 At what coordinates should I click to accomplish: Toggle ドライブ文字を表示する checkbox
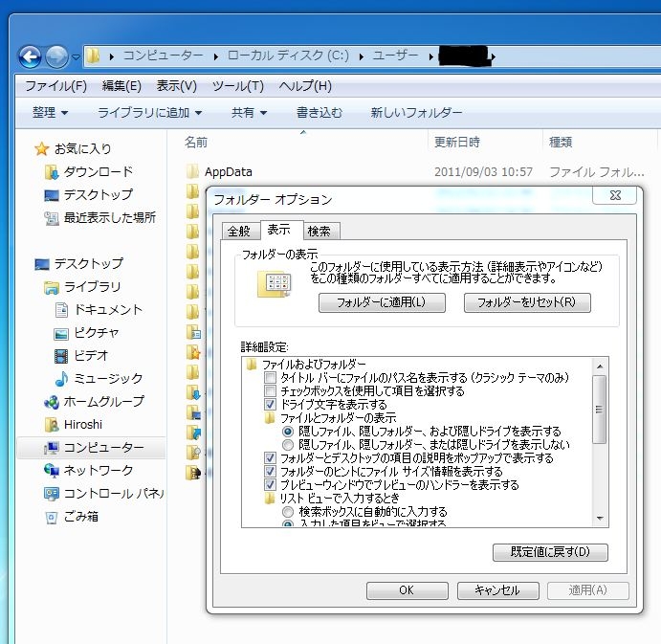pos(270,405)
